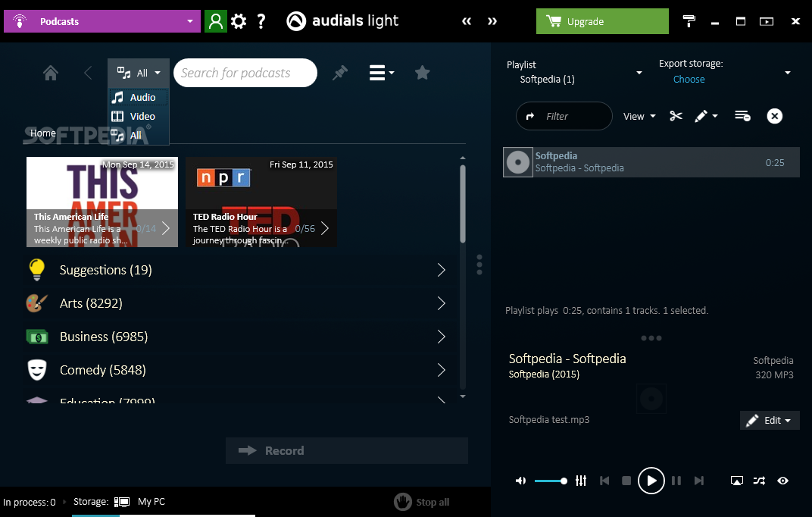
Task: Pause playback
Action: (x=676, y=481)
